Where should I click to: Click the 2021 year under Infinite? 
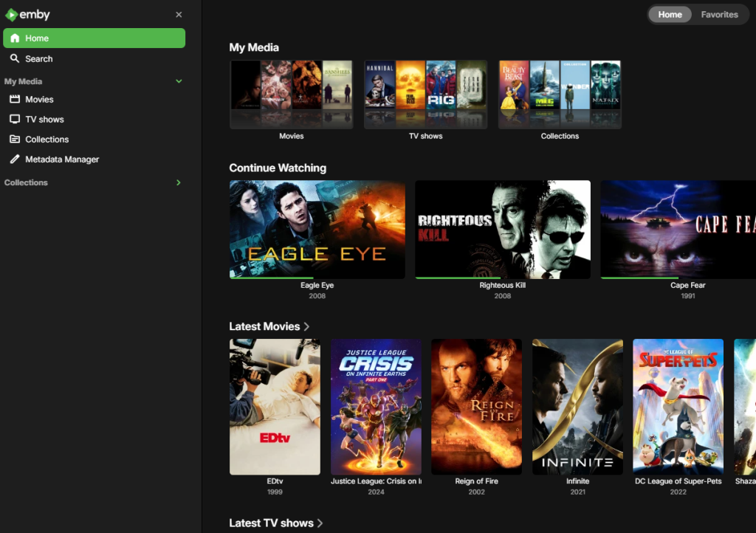click(x=577, y=492)
